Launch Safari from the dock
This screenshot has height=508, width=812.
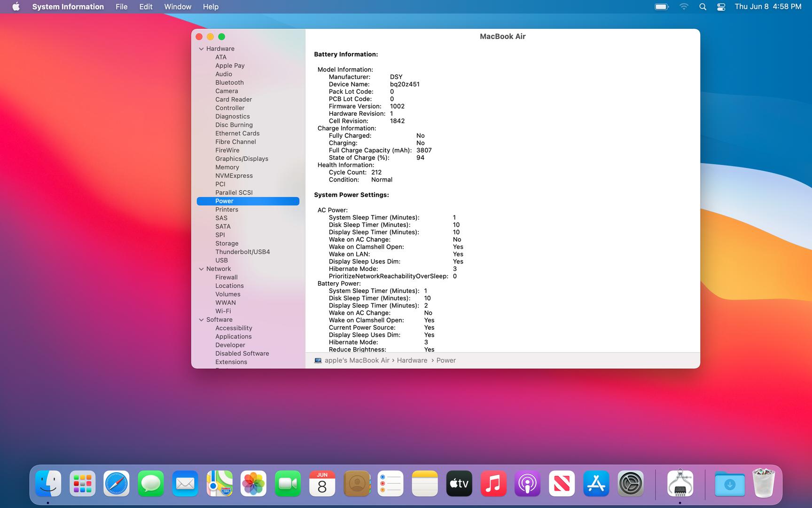click(117, 484)
